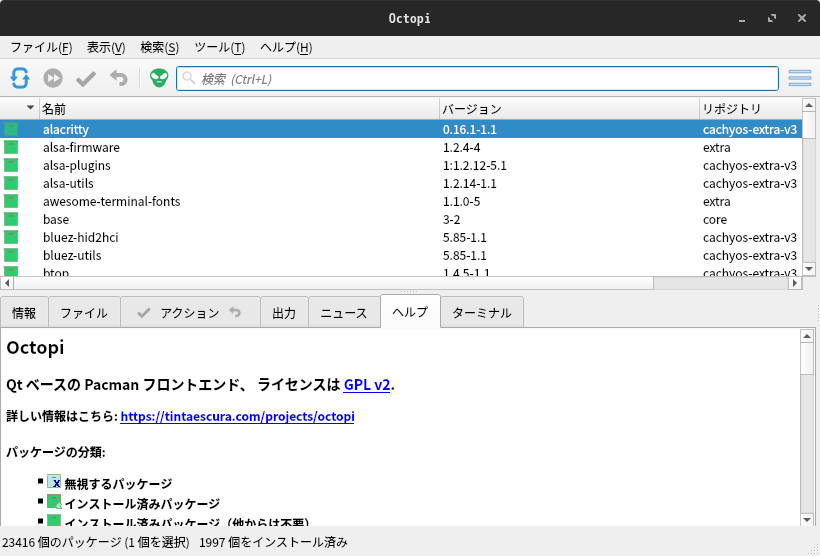Click horizontal scrollbar right arrow
This screenshot has height=556, width=820.
tap(795, 283)
